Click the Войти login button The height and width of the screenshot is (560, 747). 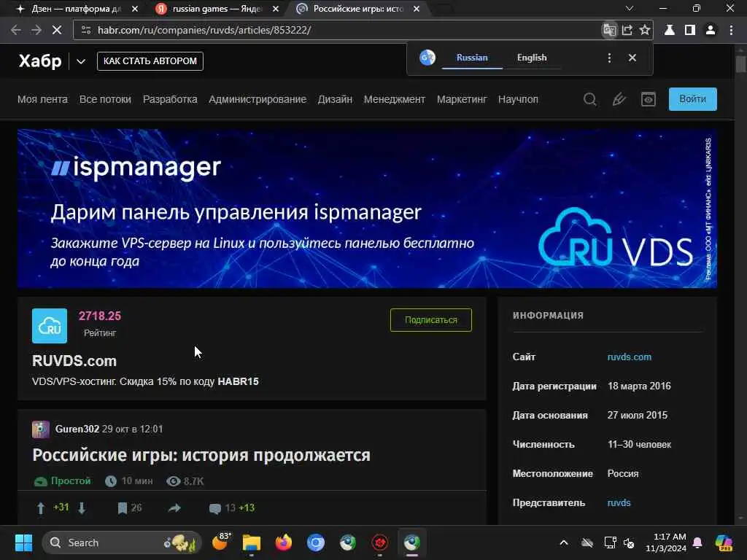tap(692, 99)
